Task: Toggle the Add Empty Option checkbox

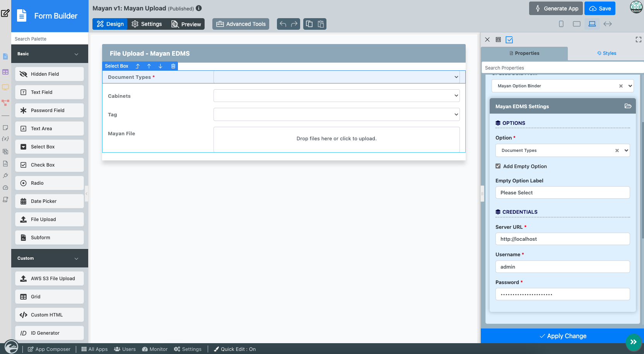Action: click(x=498, y=166)
